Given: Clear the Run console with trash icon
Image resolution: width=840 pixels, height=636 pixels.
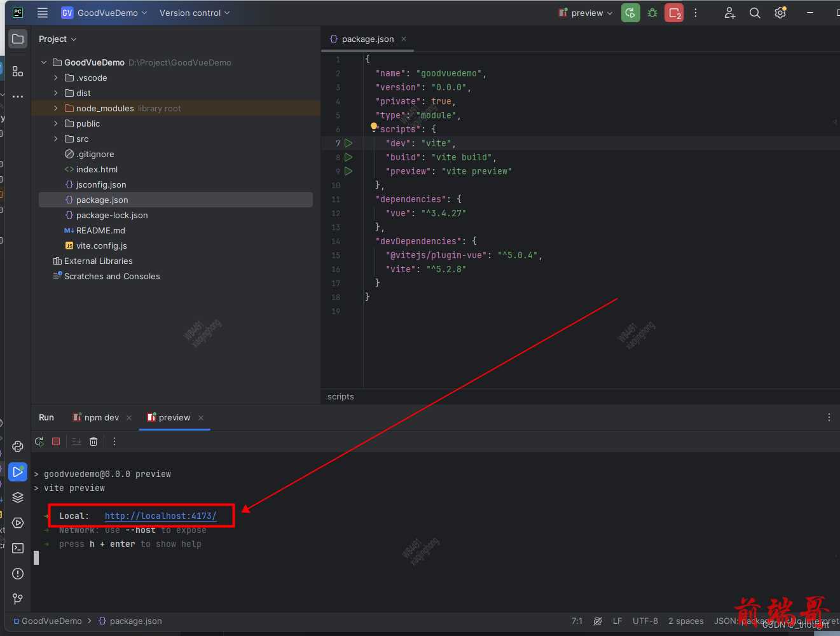Looking at the screenshot, I should (x=93, y=441).
